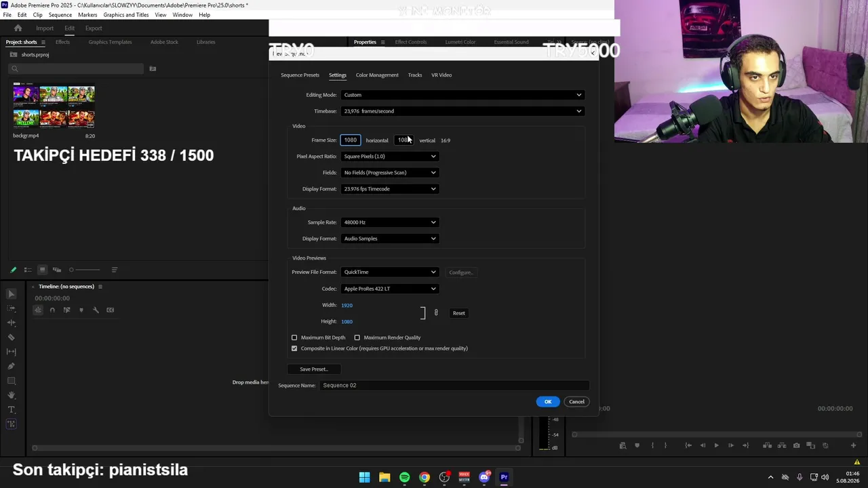This screenshot has width=868, height=488.
Task: Expand the Audio Samples display format dropdown
Action: tap(389, 239)
